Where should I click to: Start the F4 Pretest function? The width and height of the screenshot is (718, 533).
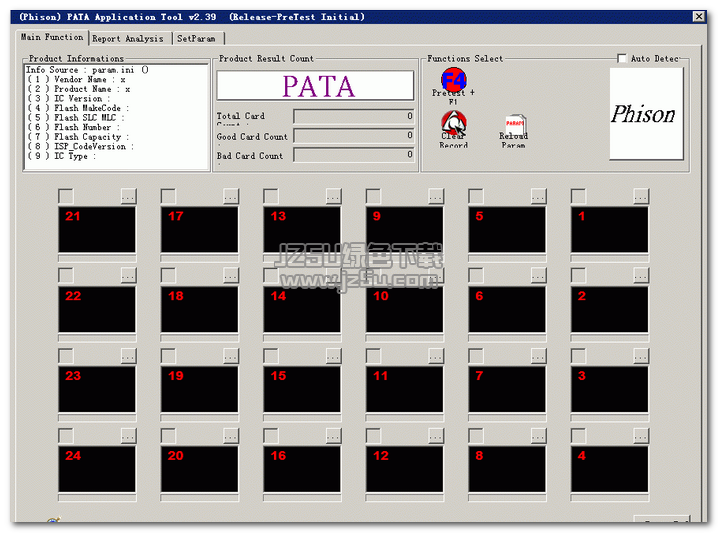pyautogui.click(x=453, y=80)
